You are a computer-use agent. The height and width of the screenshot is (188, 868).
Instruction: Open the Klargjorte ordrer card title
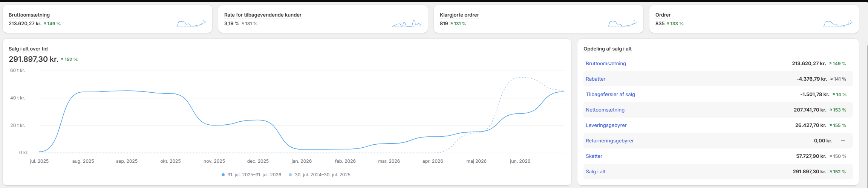coord(459,15)
